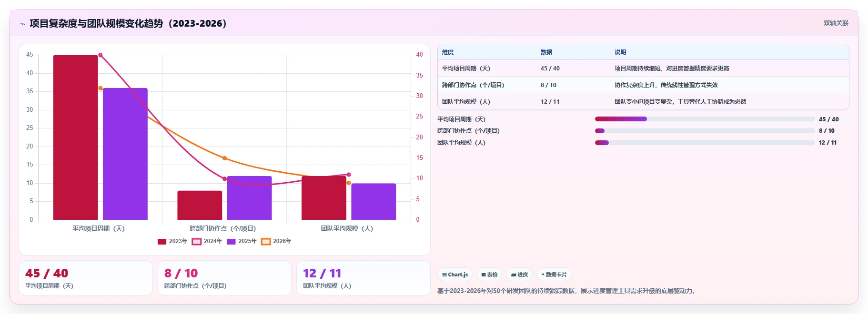Click the red 2023年 bar for 平均项目周期
This screenshot has width=868, height=314.
coord(75,137)
